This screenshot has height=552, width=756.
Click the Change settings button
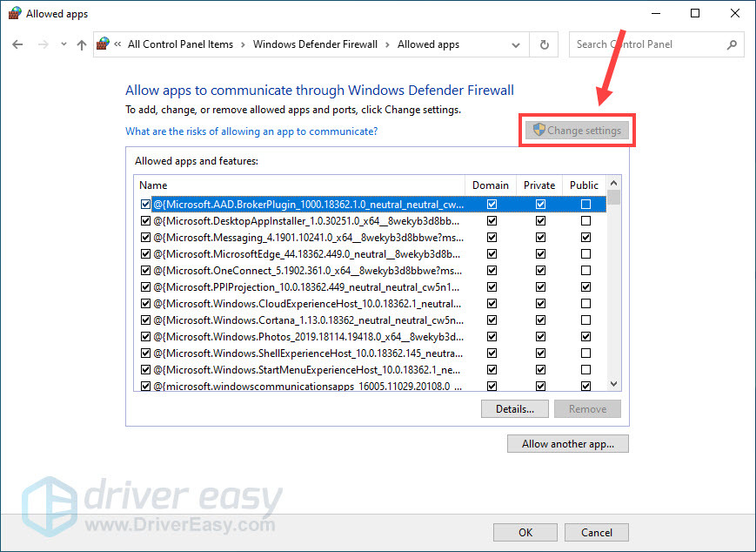pos(577,131)
